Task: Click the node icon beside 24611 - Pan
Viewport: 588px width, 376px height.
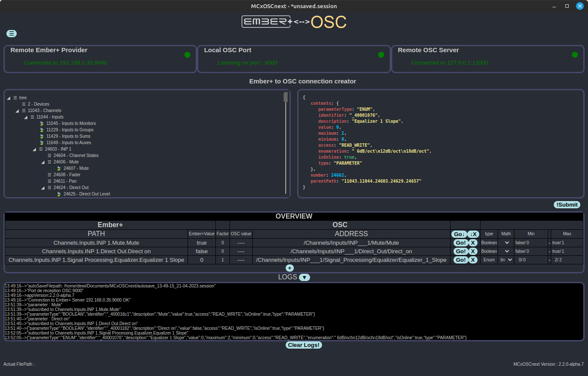Action: click(x=50, y=181)
